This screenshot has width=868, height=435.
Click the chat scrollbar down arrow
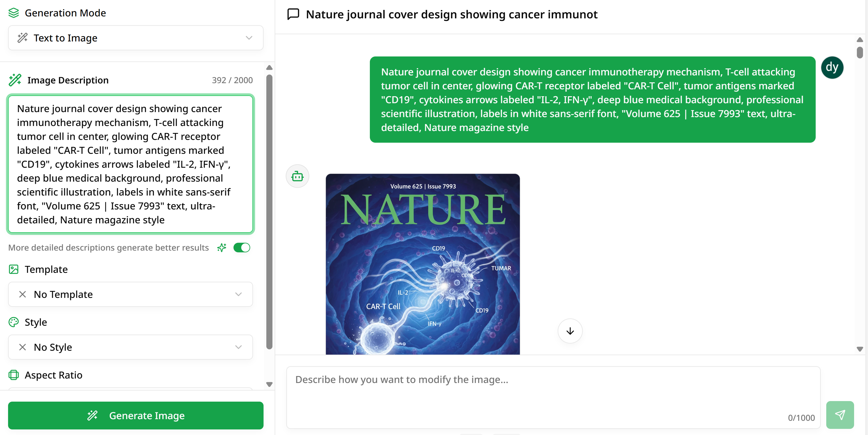click(x=860, y=349)
